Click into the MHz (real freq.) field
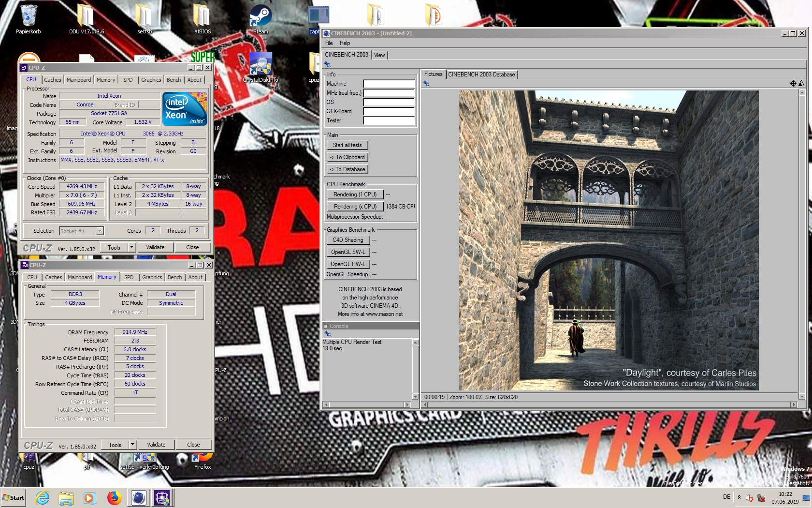Screen dimensions: 812x508 pos(389,93)
